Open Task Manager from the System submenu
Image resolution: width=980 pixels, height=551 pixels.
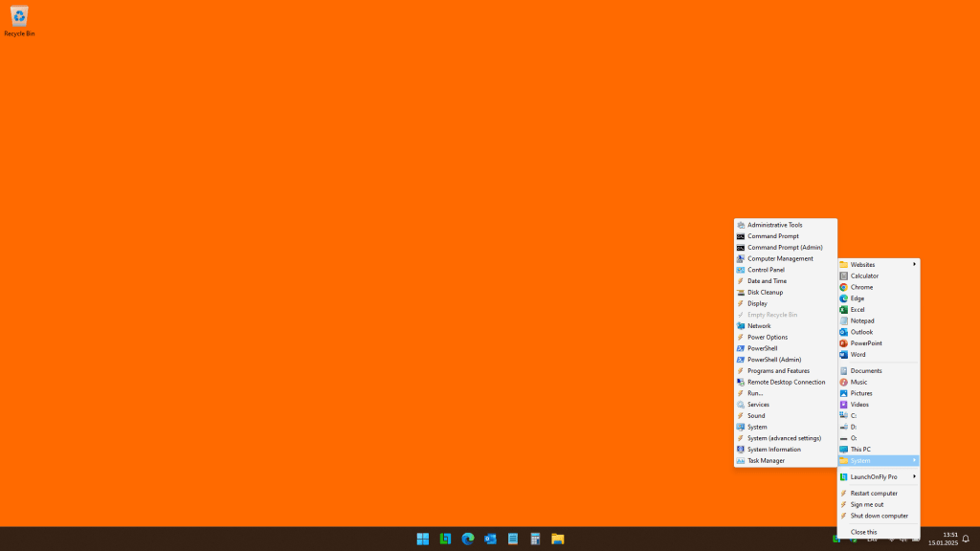766,461
